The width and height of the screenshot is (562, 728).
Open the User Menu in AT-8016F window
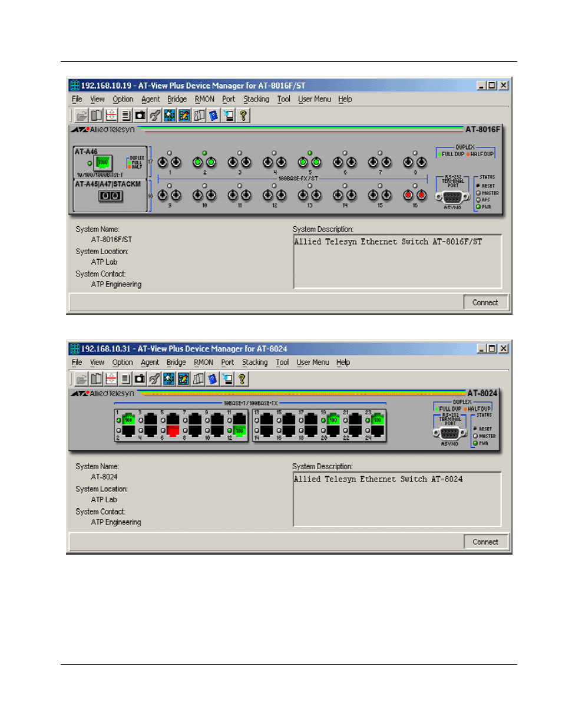pyautogui.click(x=315, y=99)
